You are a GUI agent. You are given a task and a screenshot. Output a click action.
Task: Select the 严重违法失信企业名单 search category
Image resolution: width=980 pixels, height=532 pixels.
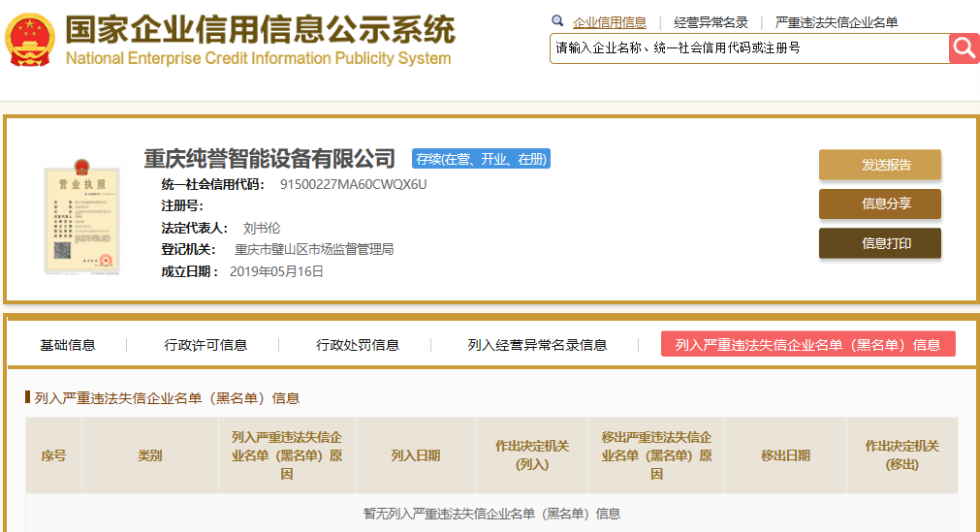click(x=837, y=22)
